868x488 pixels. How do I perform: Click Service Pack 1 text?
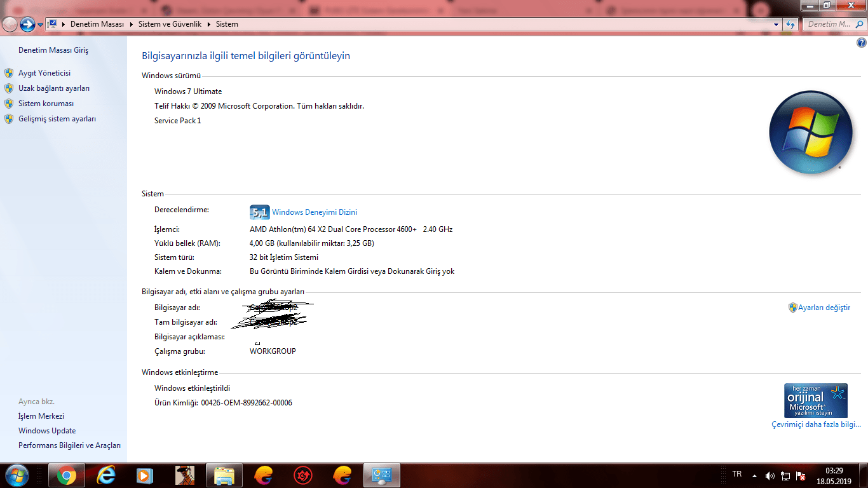click(177, 121)
